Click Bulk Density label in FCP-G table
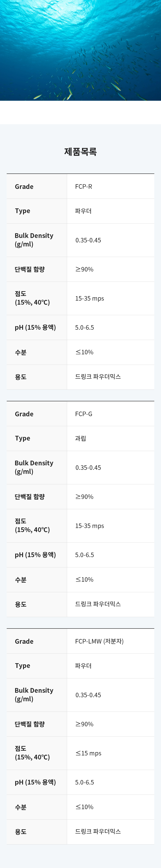The image size is (161, 868). tap(34, 467)
